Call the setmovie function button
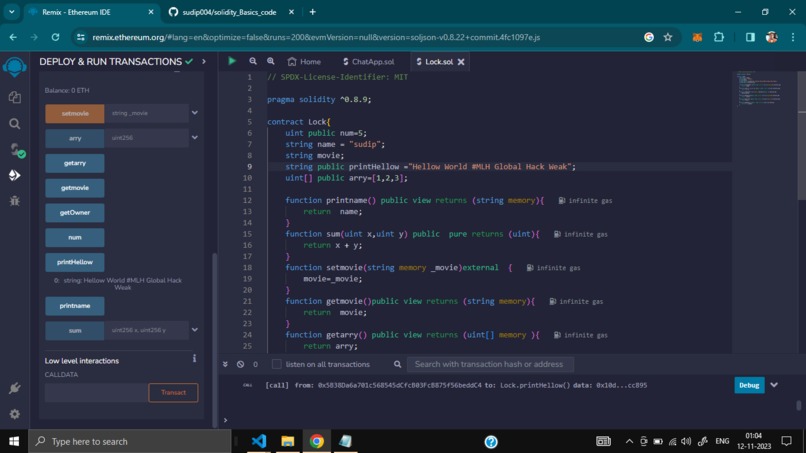 [75, 113]
